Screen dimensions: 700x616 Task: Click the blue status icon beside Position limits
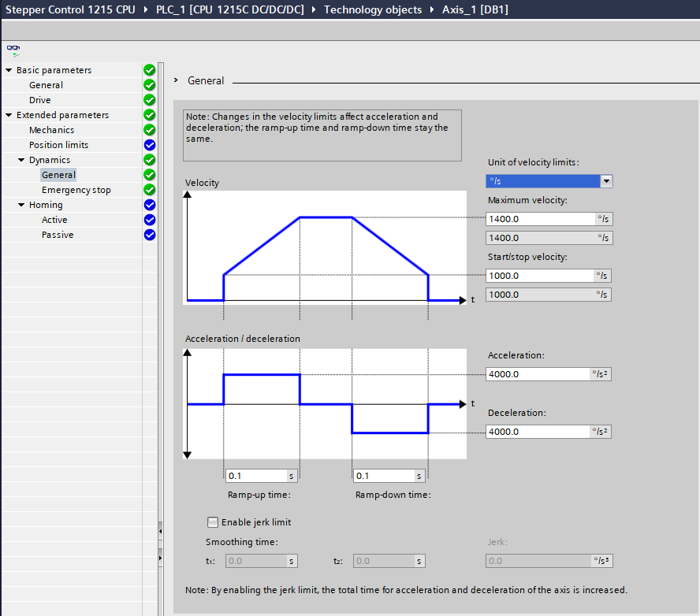pos(150,145)
